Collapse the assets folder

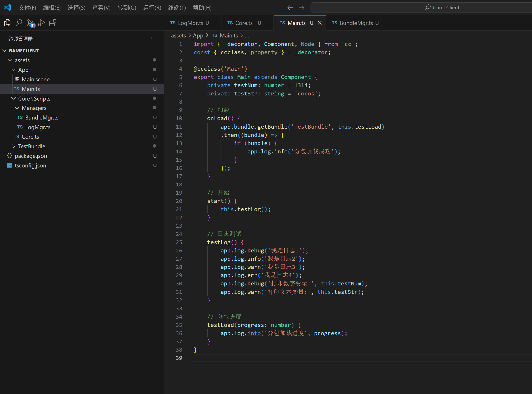click(x=10, y=60)
